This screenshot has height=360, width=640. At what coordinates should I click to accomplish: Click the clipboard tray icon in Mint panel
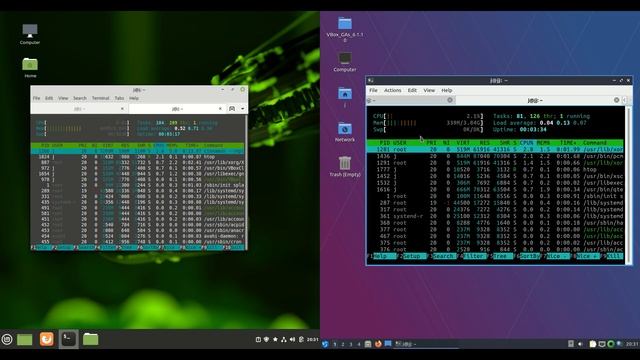[301, 339]
